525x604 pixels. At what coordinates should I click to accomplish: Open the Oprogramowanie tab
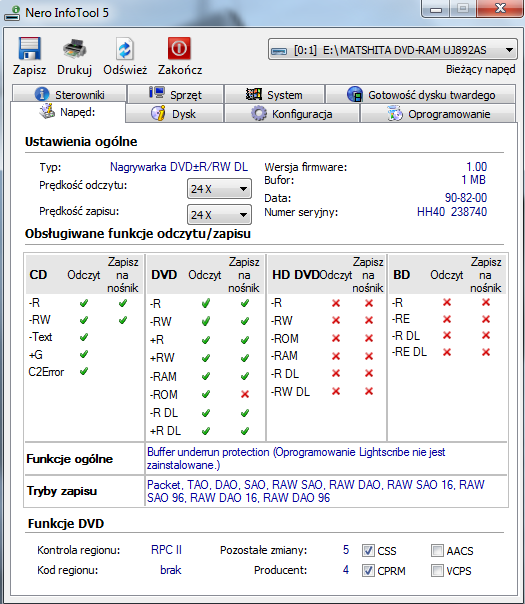(438, 114)
